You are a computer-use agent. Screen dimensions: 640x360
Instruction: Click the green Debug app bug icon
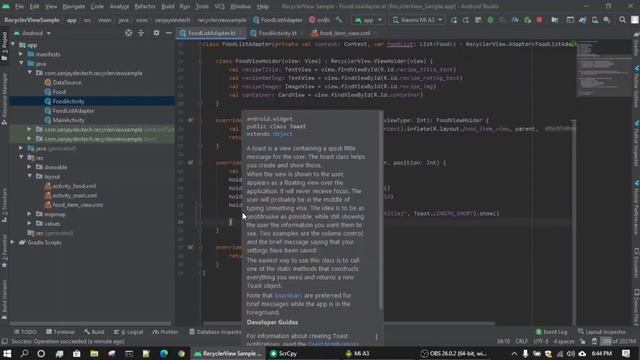click(491, 20)
